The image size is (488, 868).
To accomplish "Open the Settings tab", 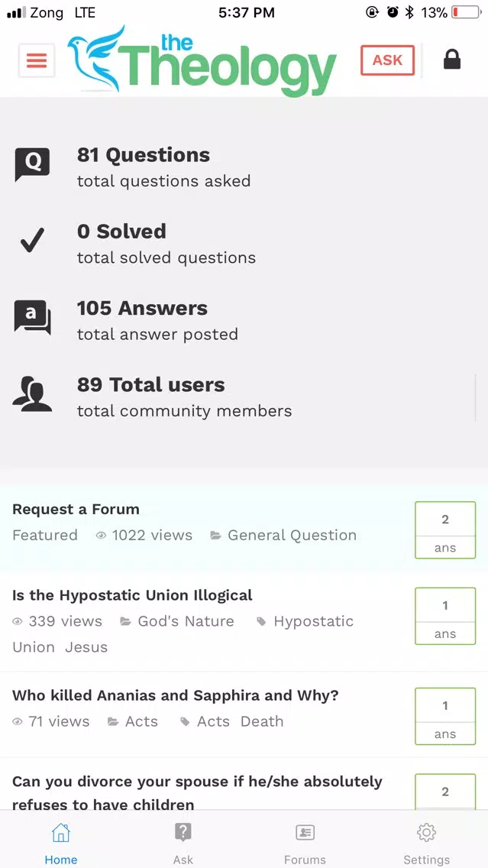I will [x=427, y=843].
